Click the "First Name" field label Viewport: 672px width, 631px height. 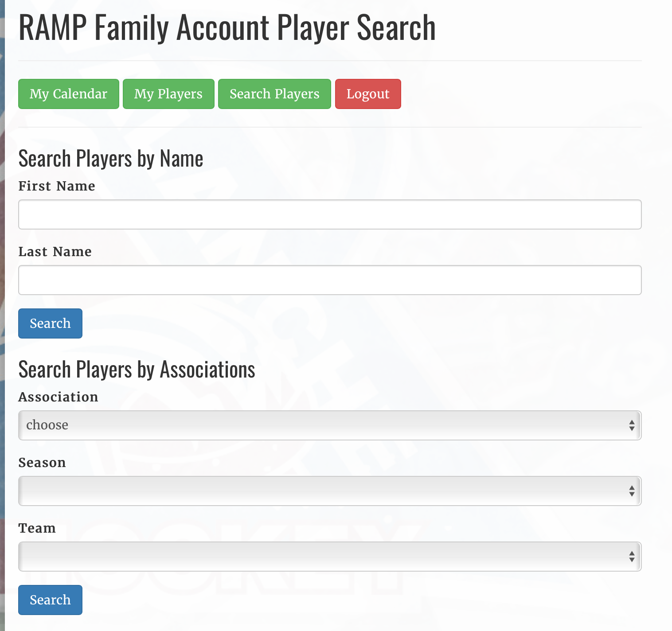tap(57, 186)
